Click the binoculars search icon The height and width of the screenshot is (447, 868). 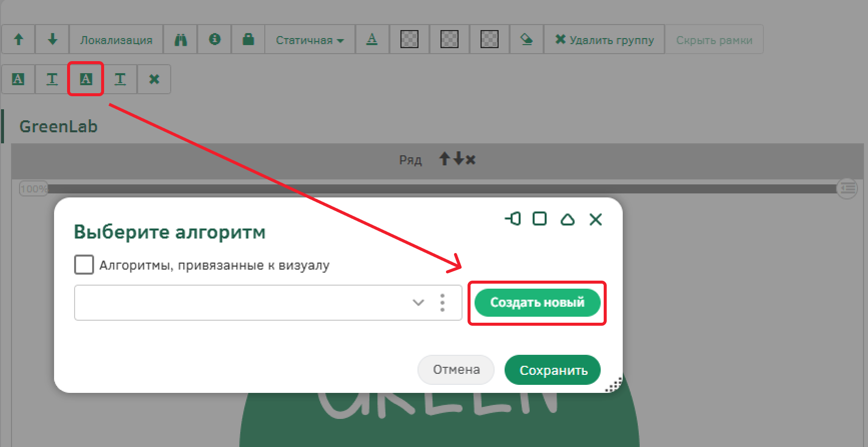point(180,40)
